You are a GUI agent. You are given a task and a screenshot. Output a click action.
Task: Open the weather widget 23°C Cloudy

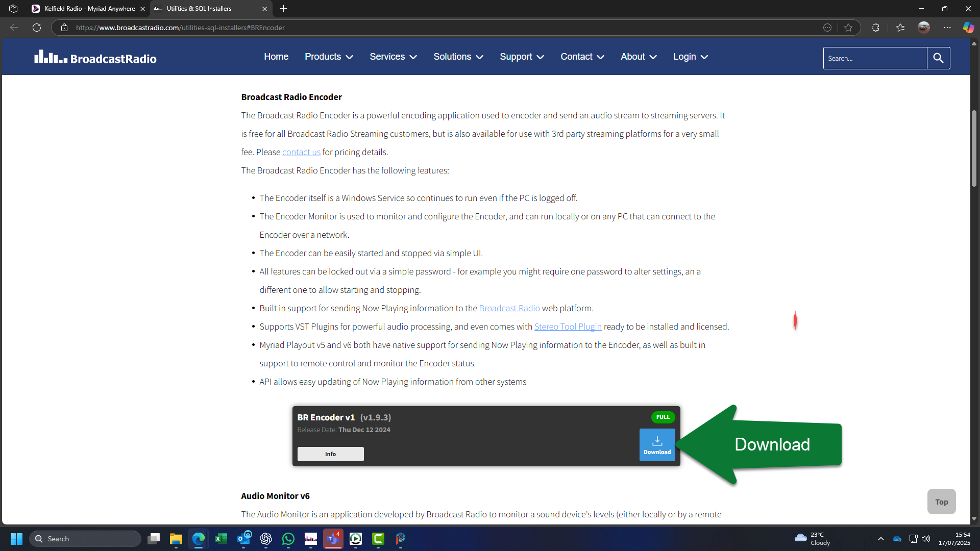[x=813, y=539]
